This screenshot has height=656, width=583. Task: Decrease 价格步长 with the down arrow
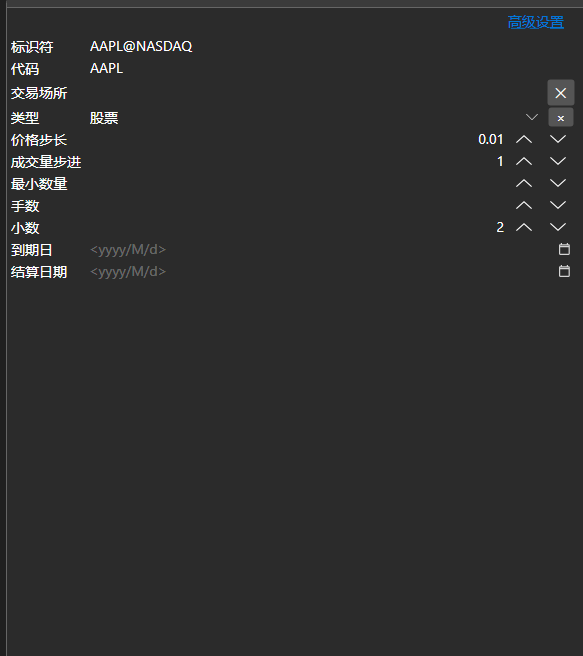tap(558, 139)
